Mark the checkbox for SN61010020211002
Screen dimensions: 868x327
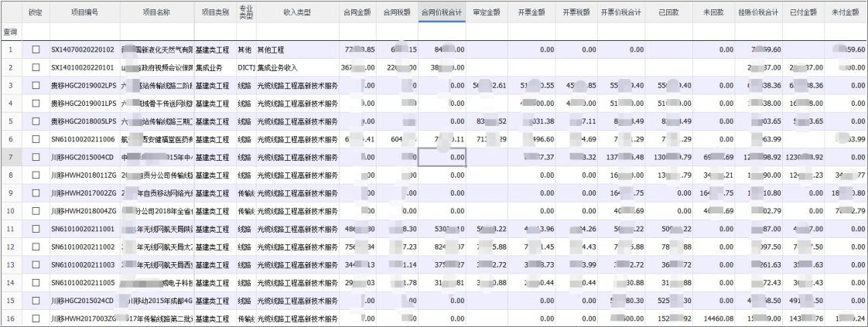click(x=36, y=247)
